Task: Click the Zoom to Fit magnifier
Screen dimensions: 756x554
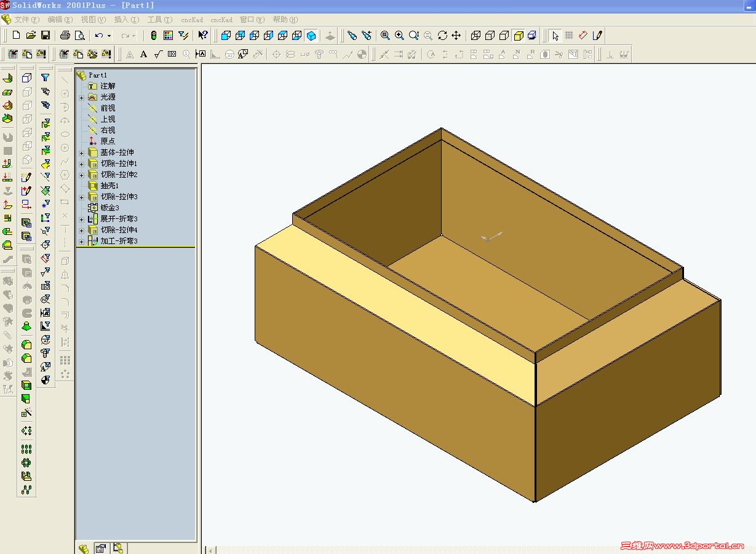Action: (385, 36)
